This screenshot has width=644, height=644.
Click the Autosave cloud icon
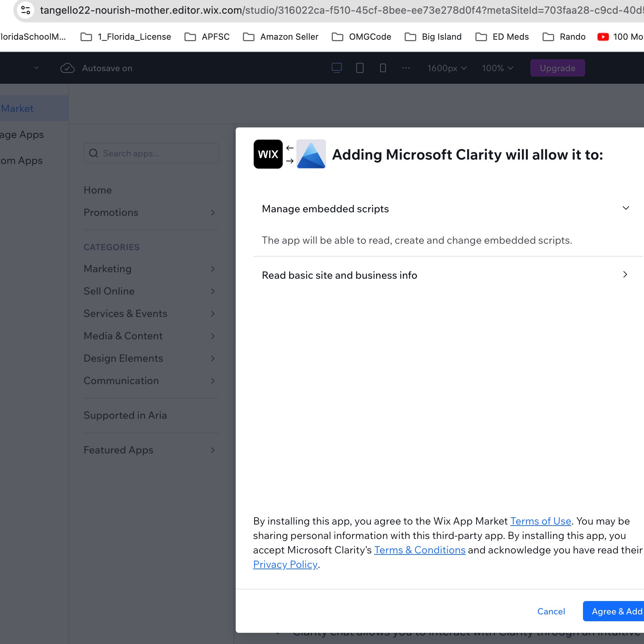tap(68, 68)
